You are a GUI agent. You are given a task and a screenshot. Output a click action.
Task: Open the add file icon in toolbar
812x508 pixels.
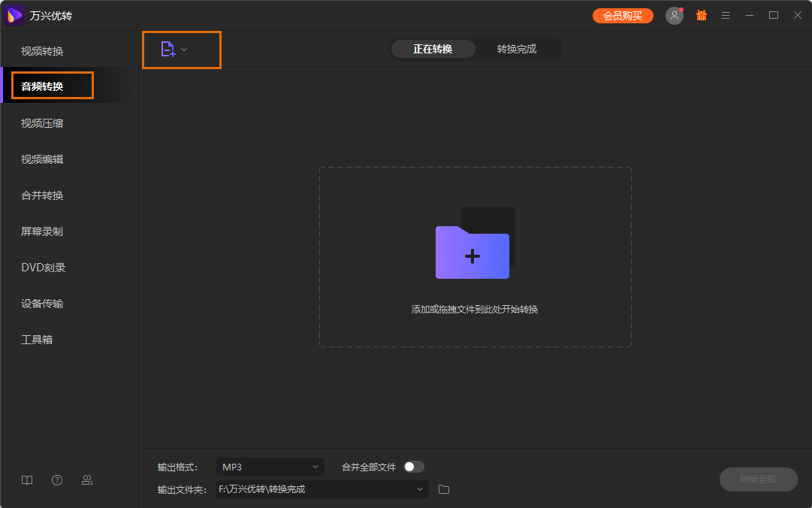pyautogui.click(x=168, y=48)
